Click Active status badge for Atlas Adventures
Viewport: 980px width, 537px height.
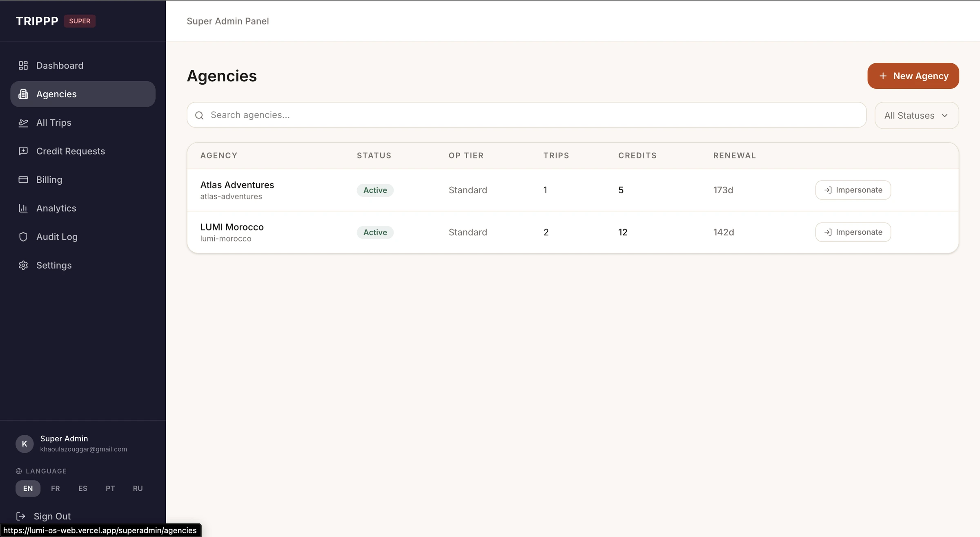(375, 190)
